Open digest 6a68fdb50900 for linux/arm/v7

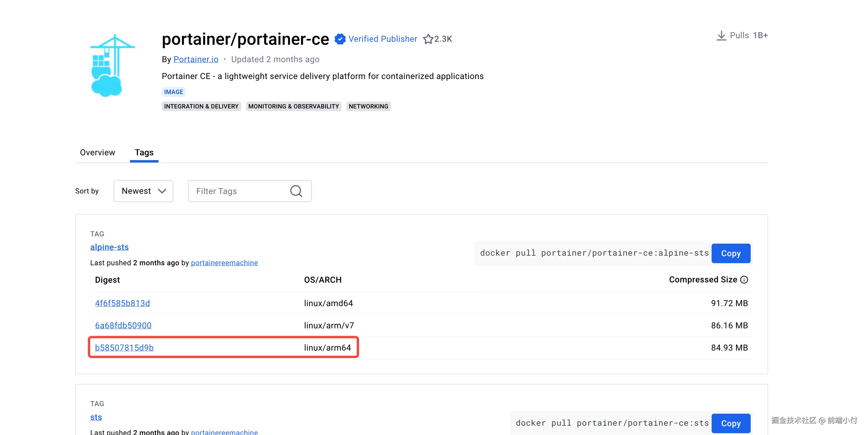(123, 326)
